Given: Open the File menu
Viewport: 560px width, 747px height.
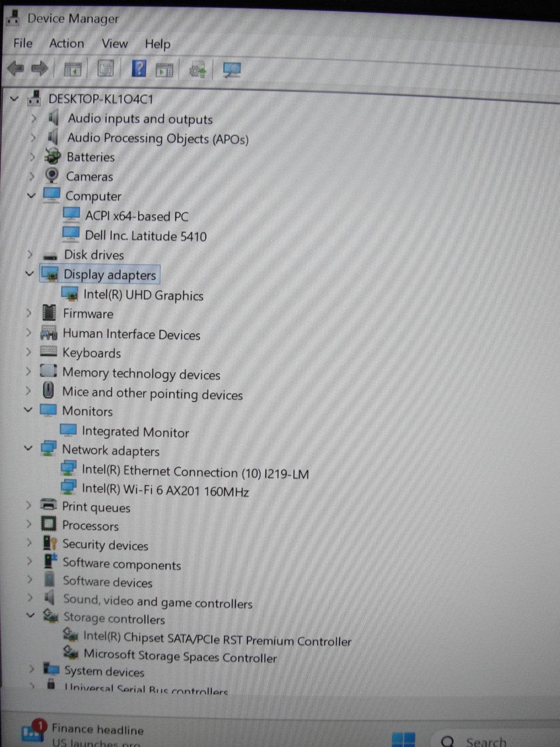Looking at the screenshot, I should pyautogui.click(x=23, y=43).
